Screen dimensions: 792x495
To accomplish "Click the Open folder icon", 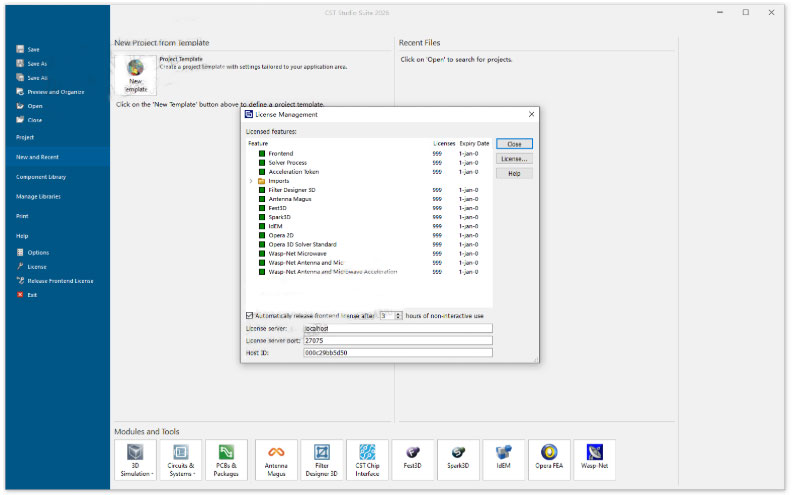I will coord(20,106).
